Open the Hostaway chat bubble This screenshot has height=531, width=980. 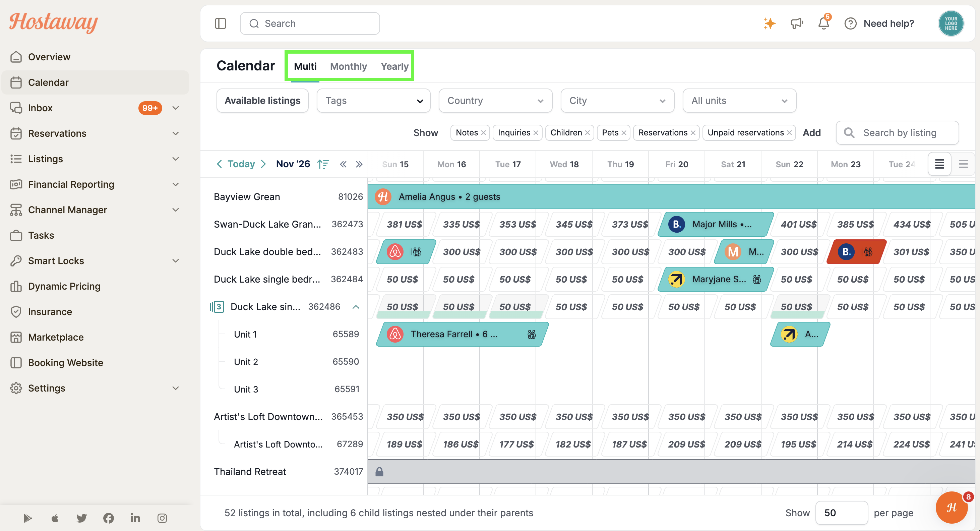click(952, 508)
